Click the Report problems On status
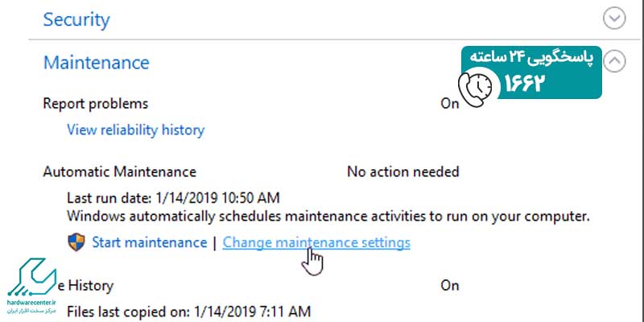 point(450,104)
